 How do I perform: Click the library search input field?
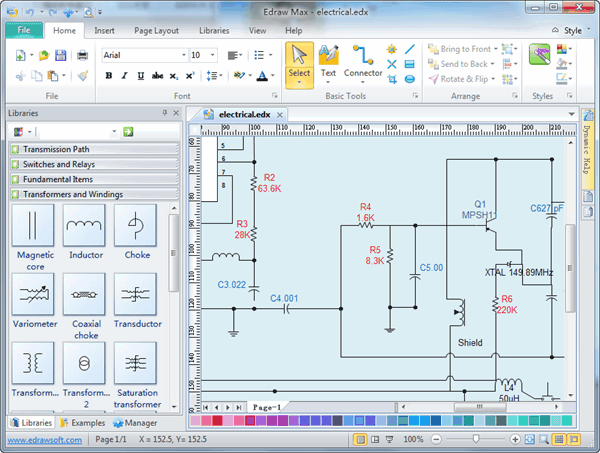click(77, 131)
